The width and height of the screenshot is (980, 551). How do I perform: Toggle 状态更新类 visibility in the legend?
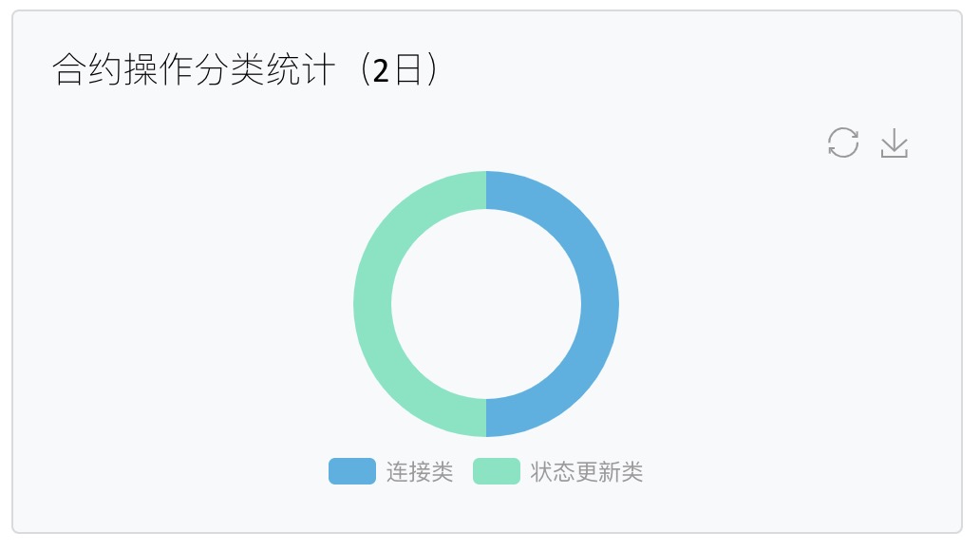pyautogui.click(x=587, y=471)
